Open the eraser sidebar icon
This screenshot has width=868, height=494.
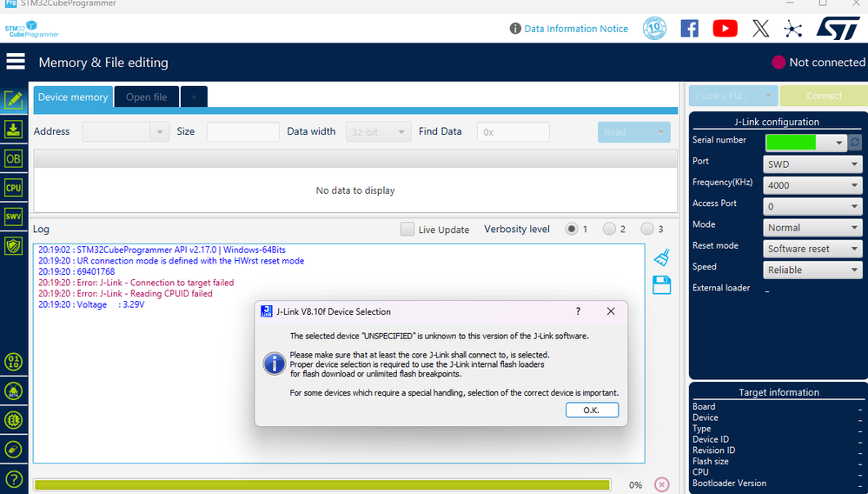click(x=13, y=449)
